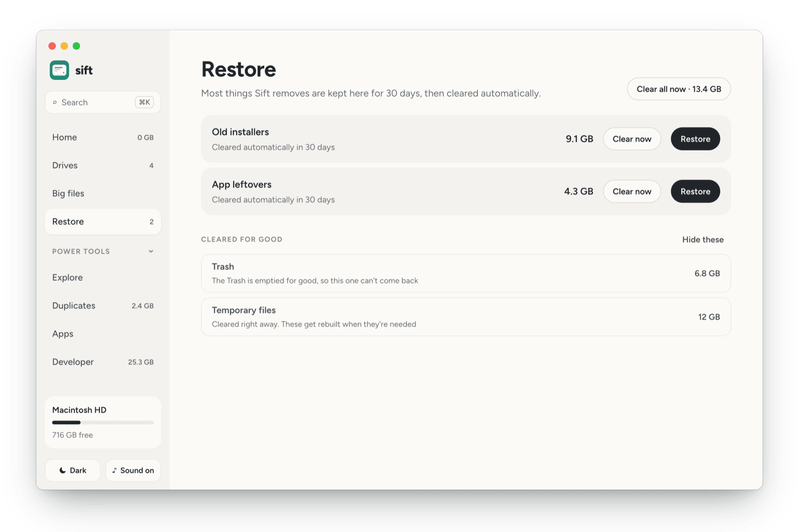Click the sift app logo icon
799x532 pixels.
[x=59, y=70]
